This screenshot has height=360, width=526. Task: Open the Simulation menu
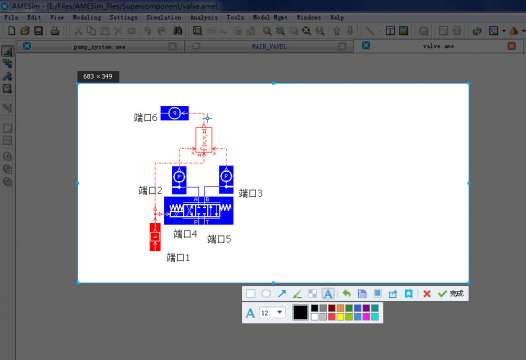164,17
